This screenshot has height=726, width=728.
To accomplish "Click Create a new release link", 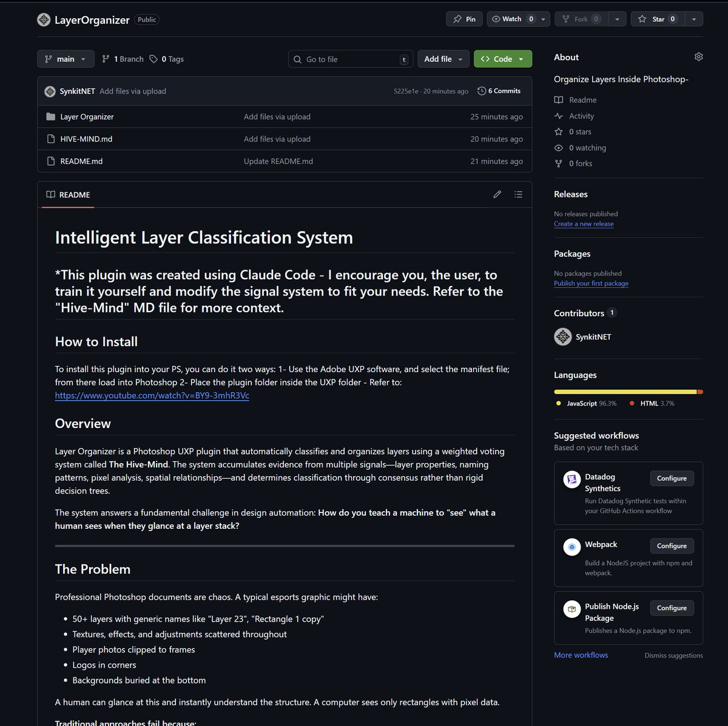I will pyautogui.click(x=584, y=224).
